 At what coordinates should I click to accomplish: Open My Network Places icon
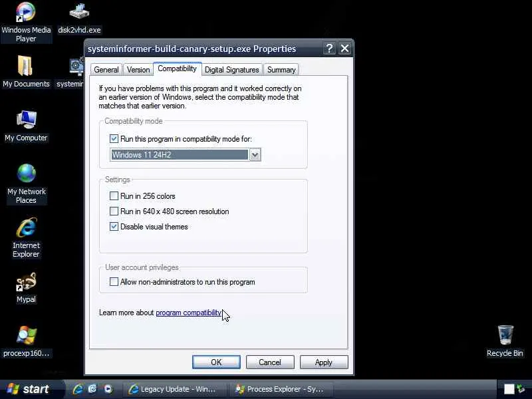(26, 184)
